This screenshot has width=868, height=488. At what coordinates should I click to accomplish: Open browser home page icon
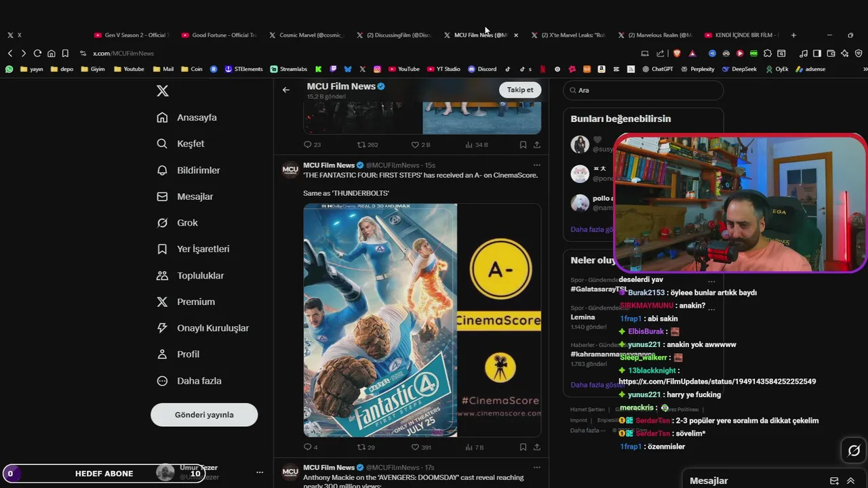coord(51,54)
